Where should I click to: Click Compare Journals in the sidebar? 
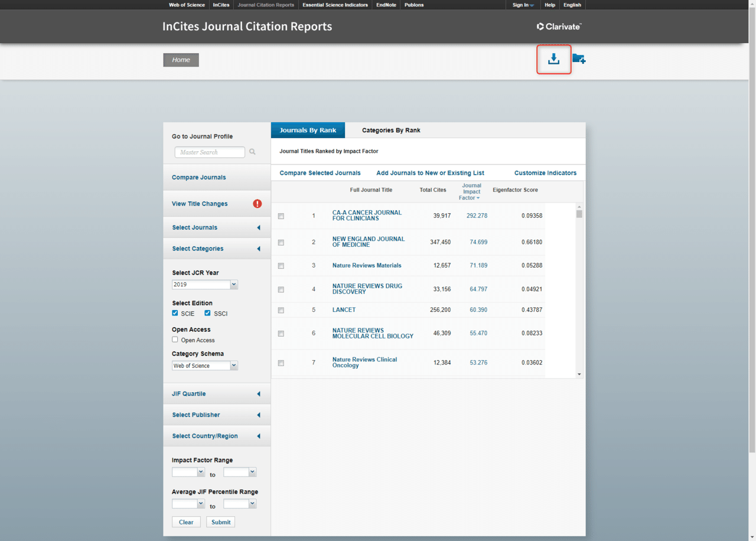(199, 177)
